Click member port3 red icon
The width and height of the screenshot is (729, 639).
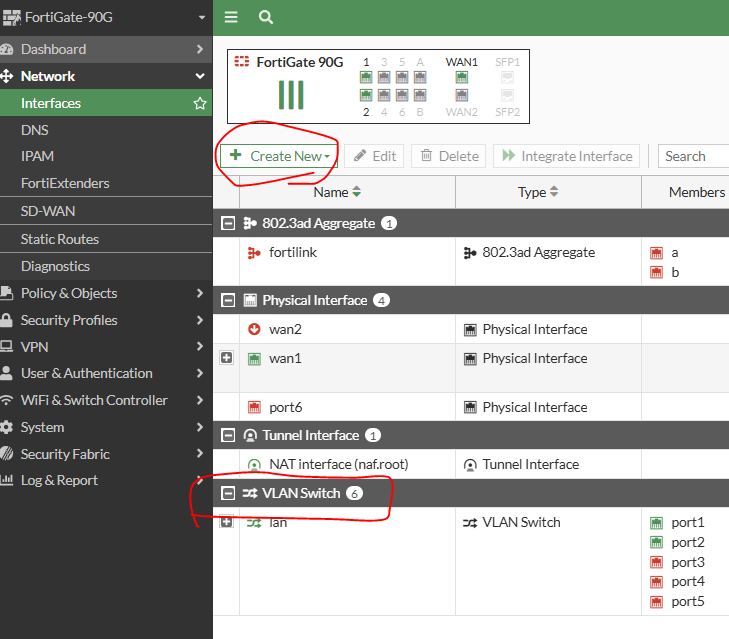(x=656, y=562)
